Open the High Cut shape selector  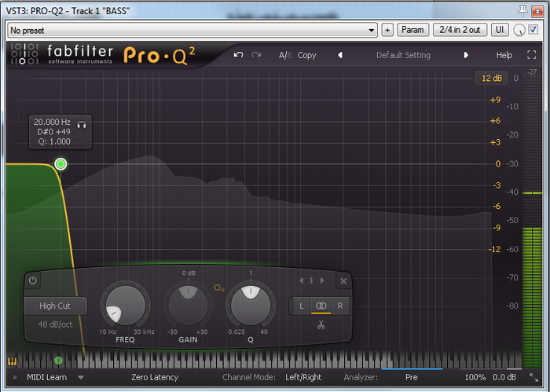[55, 306]
